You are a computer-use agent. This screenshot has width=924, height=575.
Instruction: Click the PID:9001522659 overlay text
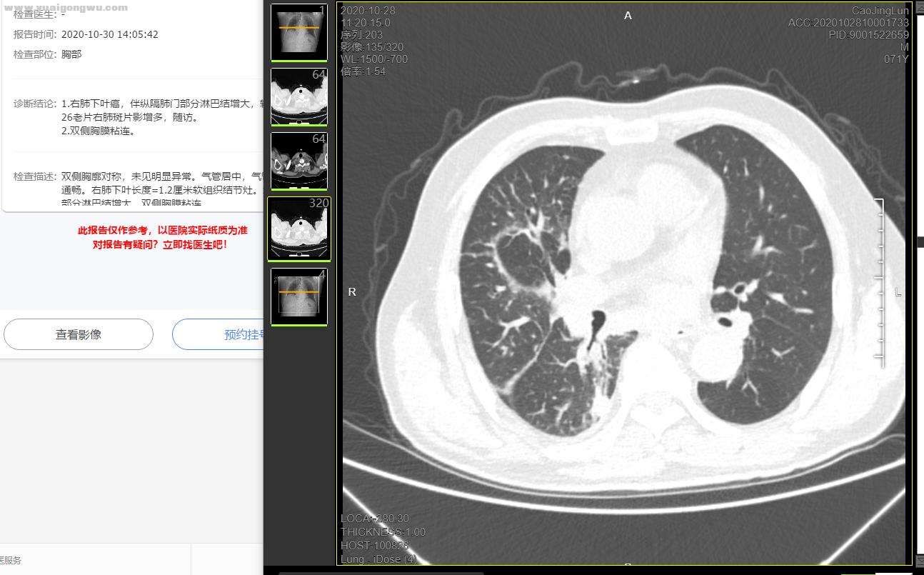pos(869,35)
